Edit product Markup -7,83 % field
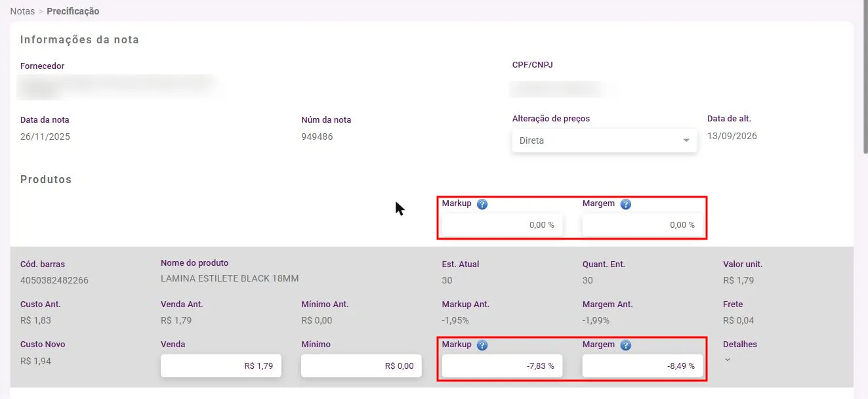Image resolution: width=868 pixels, height=399 pixels. 502,366
